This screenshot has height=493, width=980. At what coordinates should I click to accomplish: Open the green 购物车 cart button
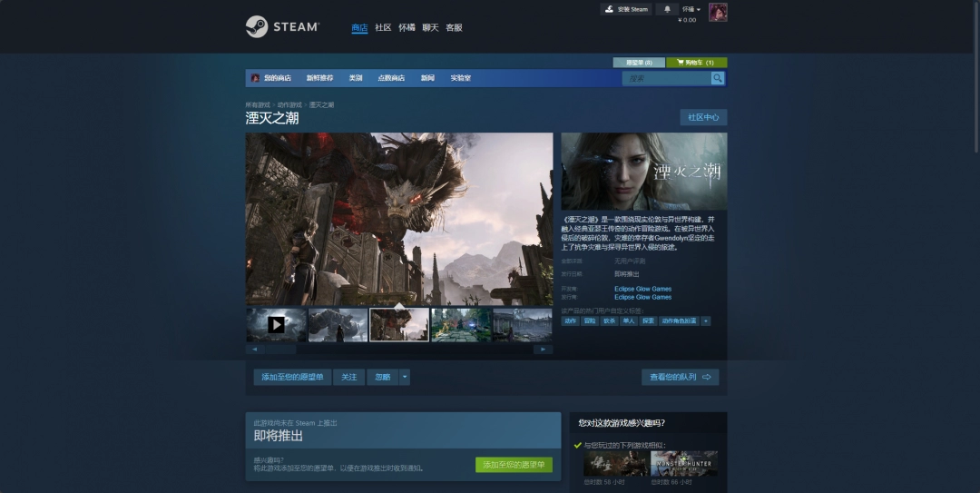click(696, 63)
